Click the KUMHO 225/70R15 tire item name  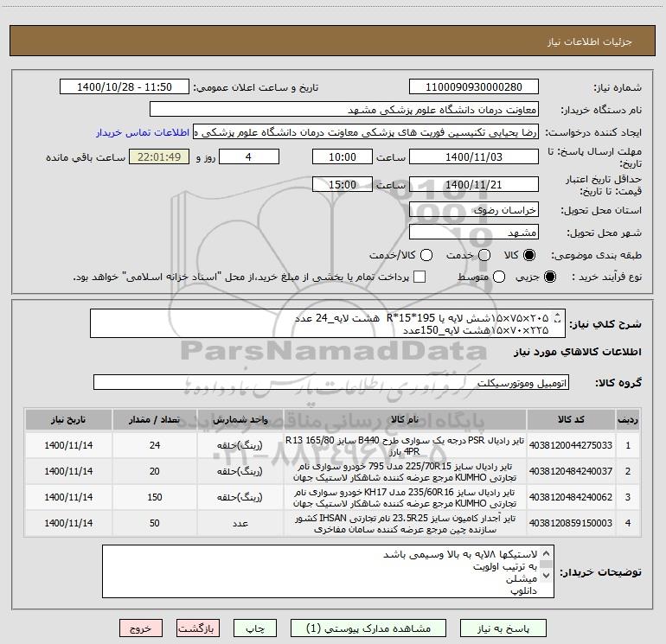(405, 472)
